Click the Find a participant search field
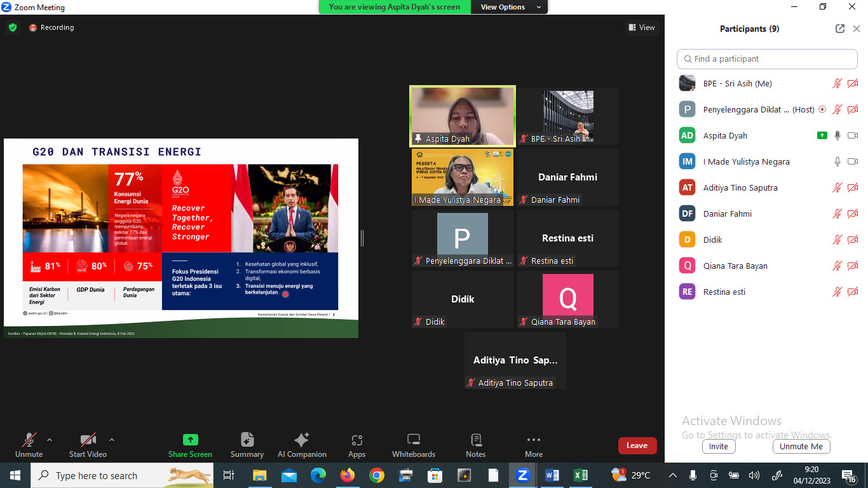The width and height of the screenshot is (868, 488). tap(767, 58)
